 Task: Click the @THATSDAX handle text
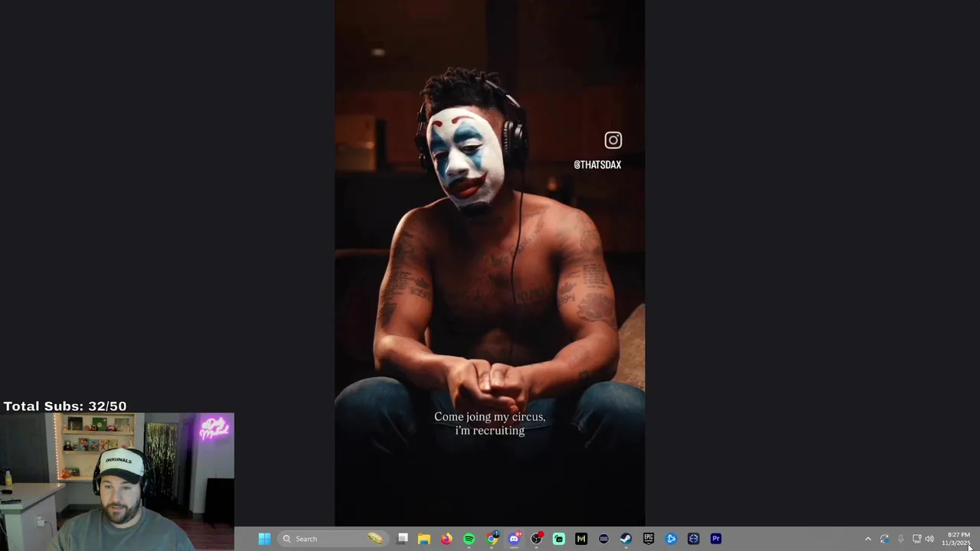pyautogui.click(x=597, y=165)
